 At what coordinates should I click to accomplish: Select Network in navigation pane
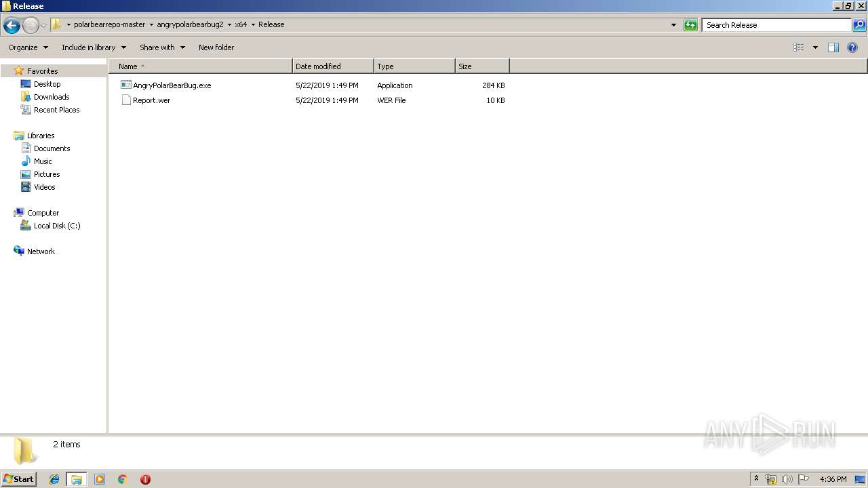tap(41, 251)
